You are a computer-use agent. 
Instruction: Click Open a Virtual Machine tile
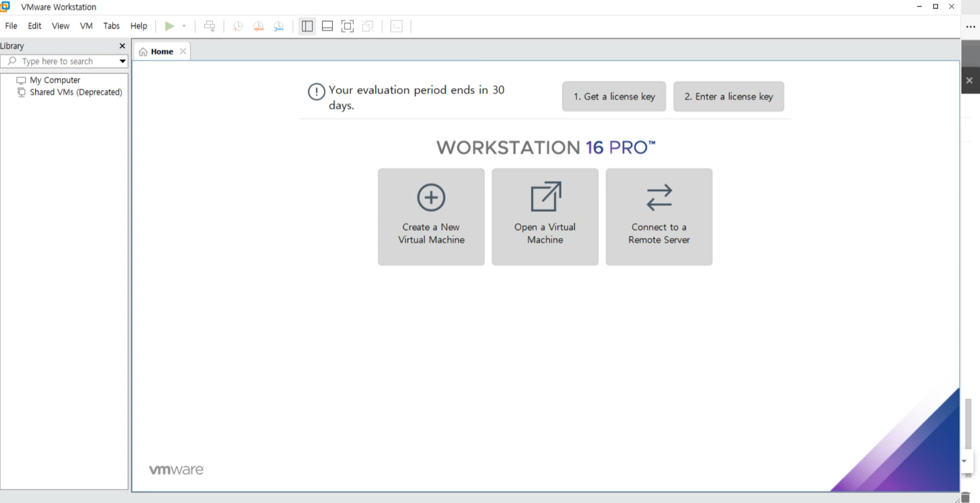coord(545,217)
